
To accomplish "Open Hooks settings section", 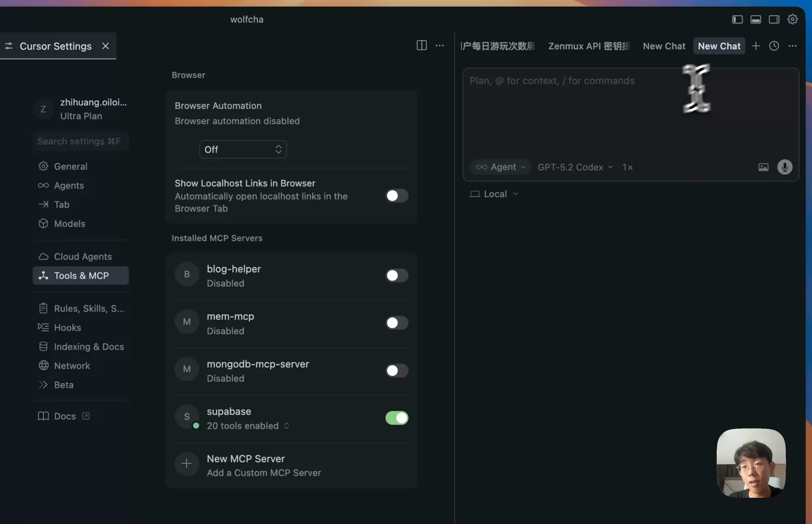I will [81, 327].
